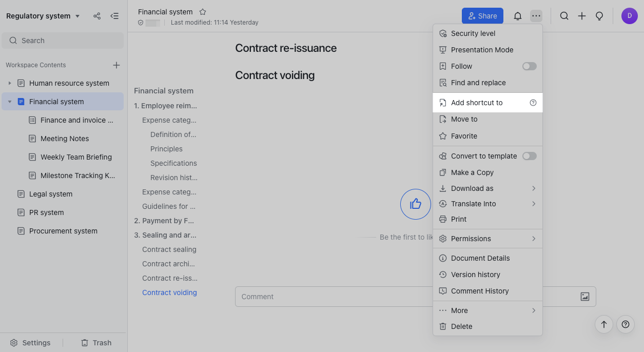Click the notification bell icon

point(518,16)
